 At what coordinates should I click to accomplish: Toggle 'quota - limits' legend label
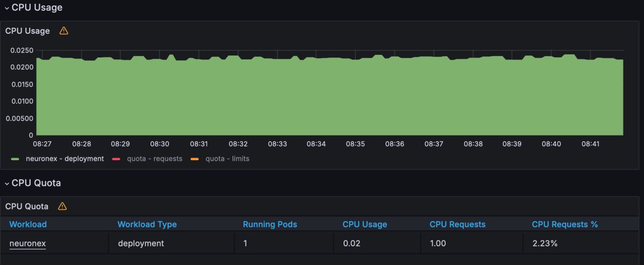point(227,159)
